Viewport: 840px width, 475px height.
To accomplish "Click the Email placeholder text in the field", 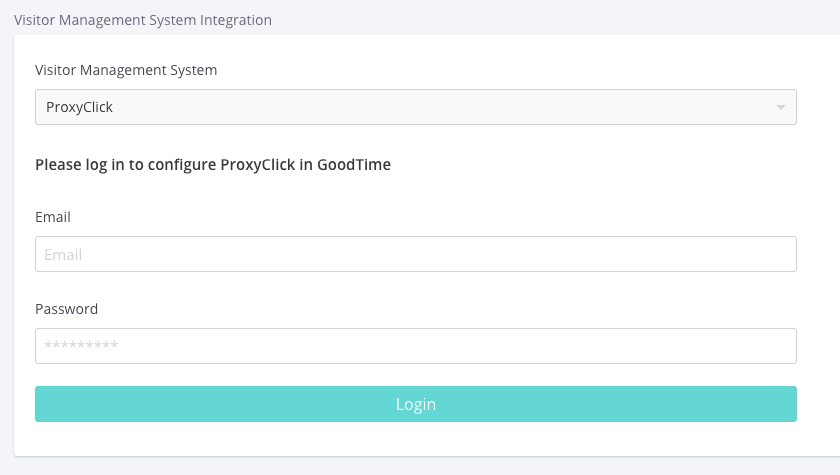I will 63,255.
